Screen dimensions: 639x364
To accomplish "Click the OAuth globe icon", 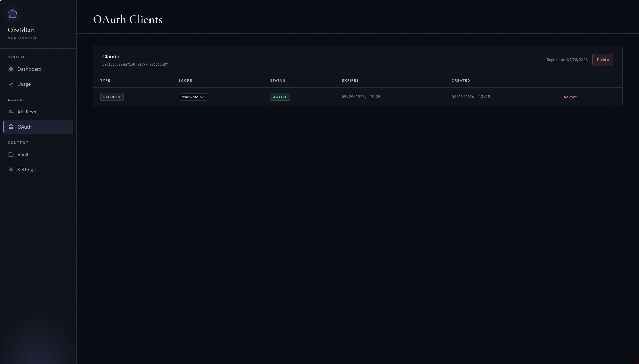I will point(11,127).
